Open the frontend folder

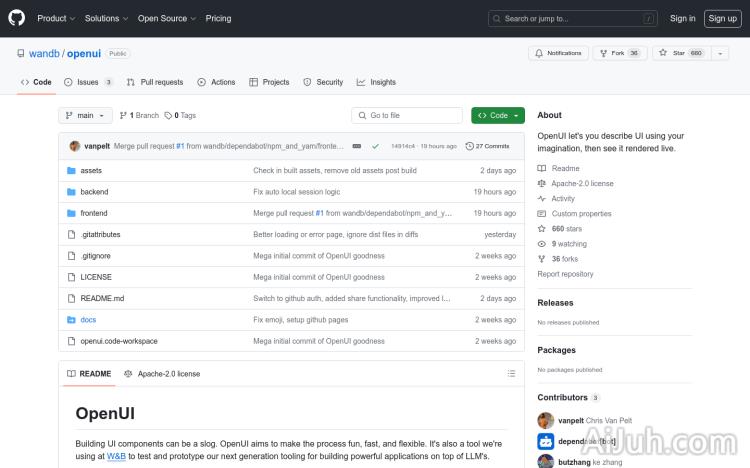pyautogui.click(x=94, y=213)
